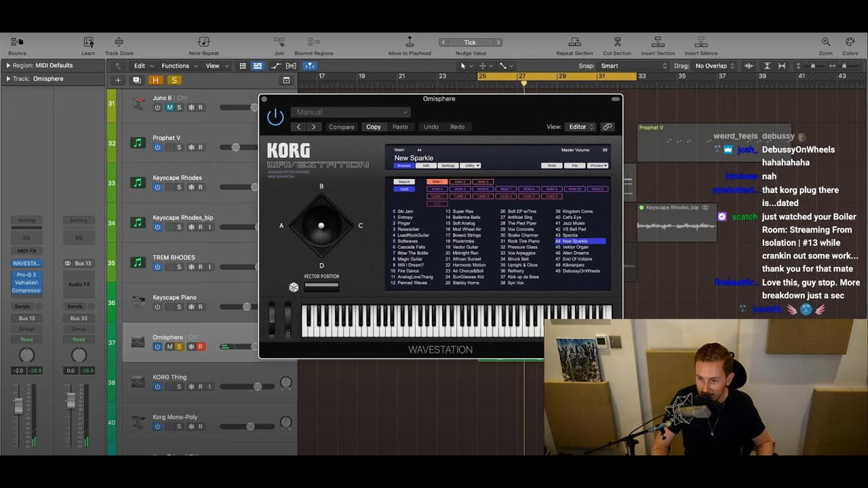Open the Drag No Overlap dropdown
Screen dimensions: 868x488
coord(715,66)
